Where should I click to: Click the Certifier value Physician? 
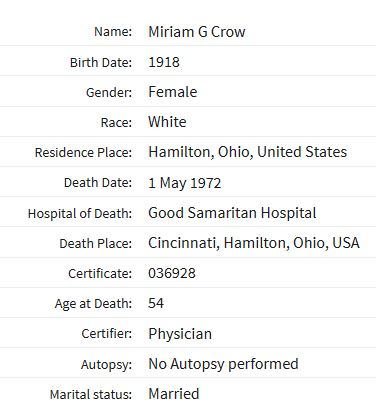[180, 334]
